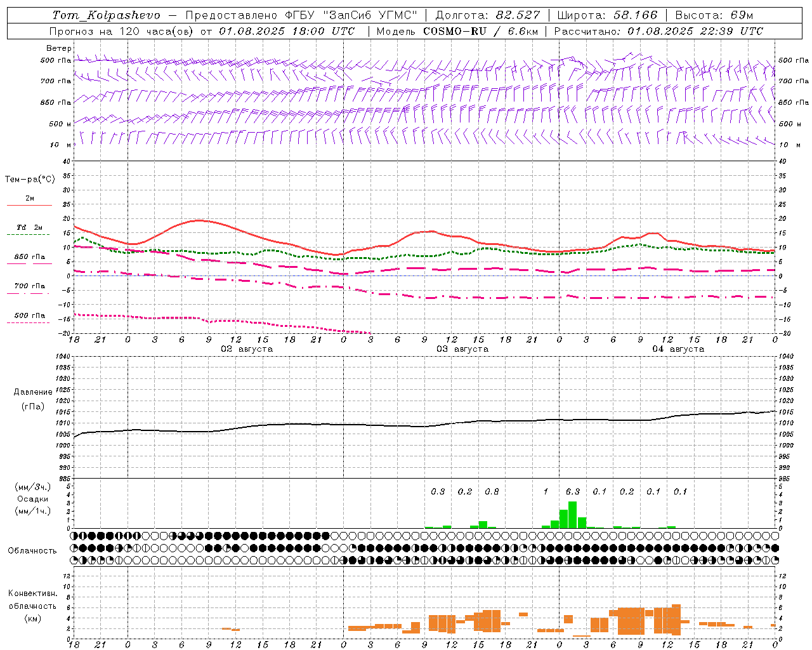Click the altitude label Высота: 69м

pos(714,15)
